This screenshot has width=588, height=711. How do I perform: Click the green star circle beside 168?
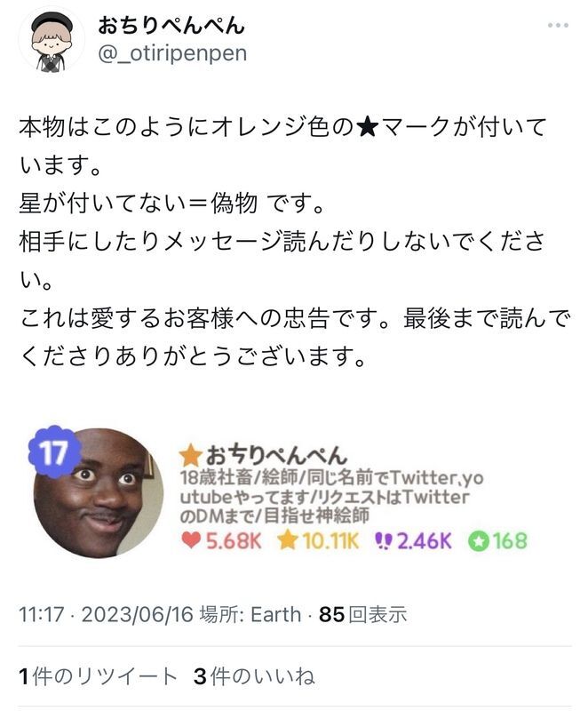point(479,540)
